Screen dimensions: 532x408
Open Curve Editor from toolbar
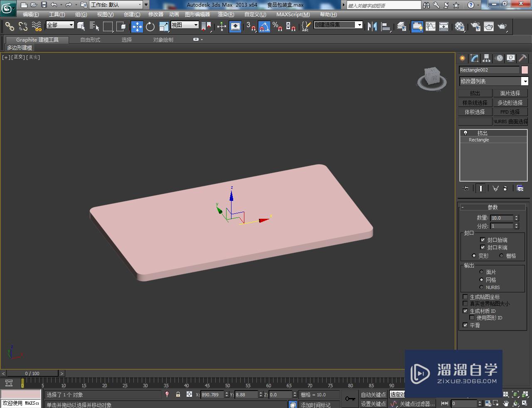[431, 27]
